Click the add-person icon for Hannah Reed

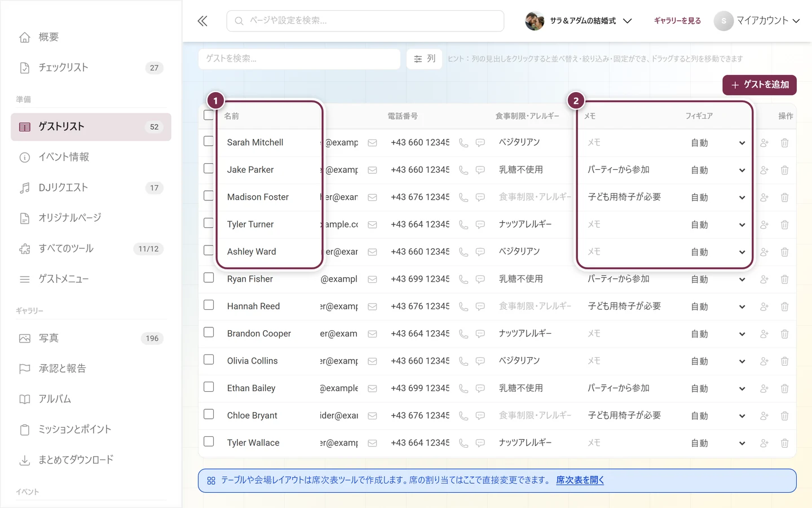(x=764, y=306)
